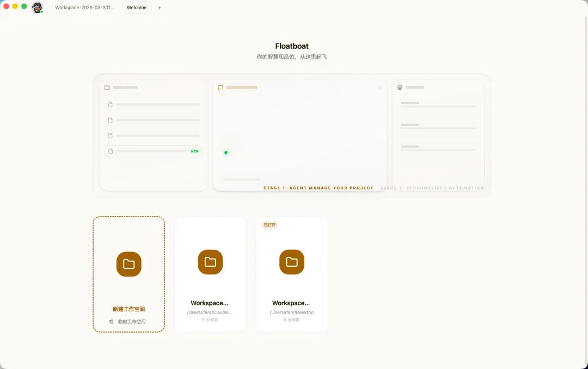Click the folder icon in the 新建工作空间 card
Screen dimensions: 588x369
coord(129,264)
